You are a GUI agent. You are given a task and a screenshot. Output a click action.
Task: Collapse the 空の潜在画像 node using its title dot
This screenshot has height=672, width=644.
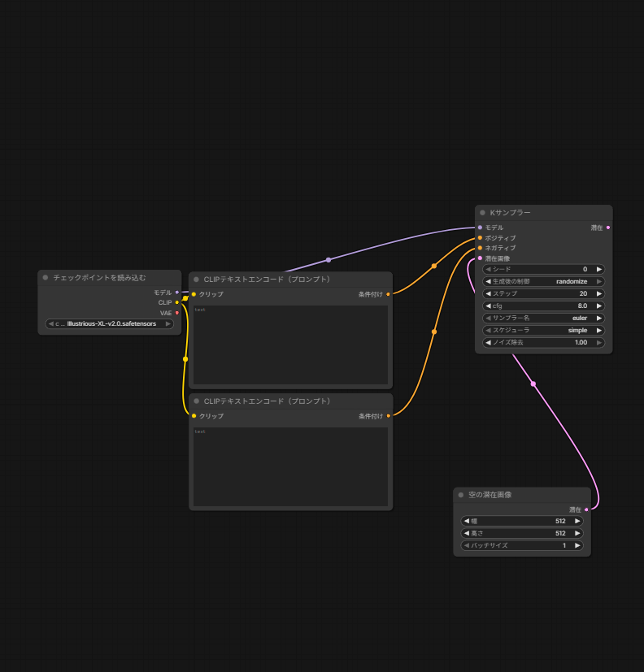(461, 495)
